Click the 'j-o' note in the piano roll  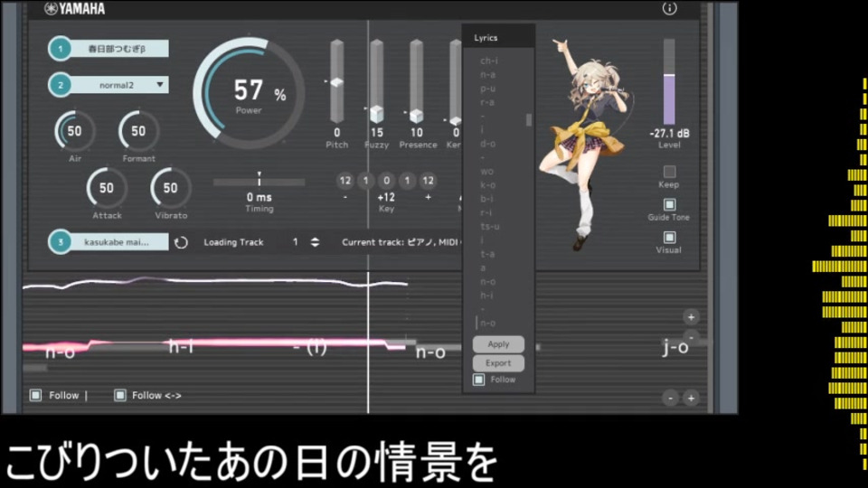click(675, 347)
